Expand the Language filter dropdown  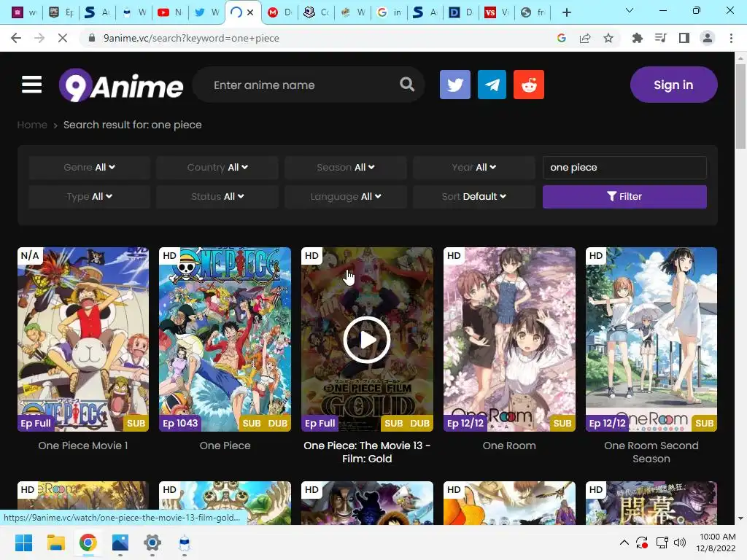click(345, 197)
